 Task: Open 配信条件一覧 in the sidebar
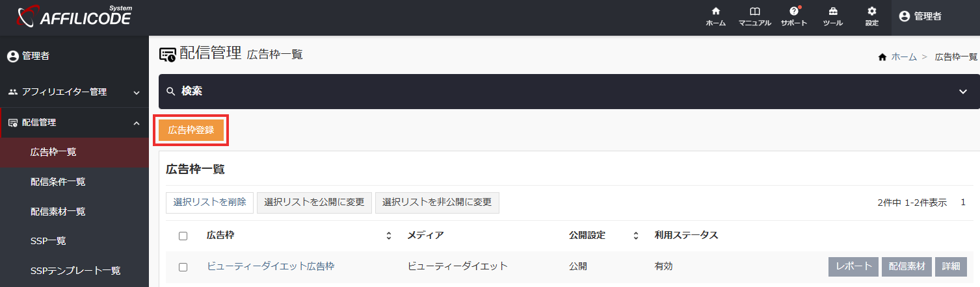pos(58,182)
